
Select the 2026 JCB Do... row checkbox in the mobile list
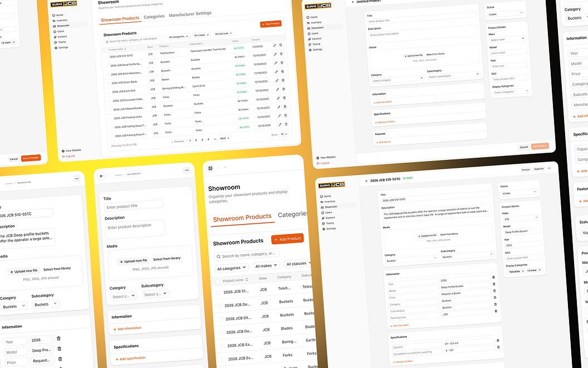coord(221,332)
